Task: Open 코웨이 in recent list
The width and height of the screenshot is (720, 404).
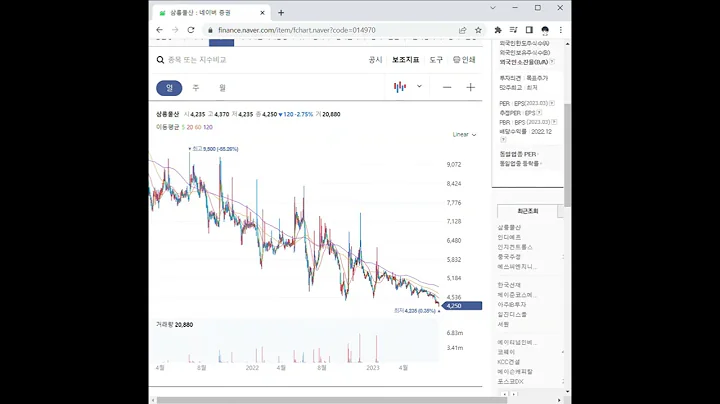Action: (506, 352)
